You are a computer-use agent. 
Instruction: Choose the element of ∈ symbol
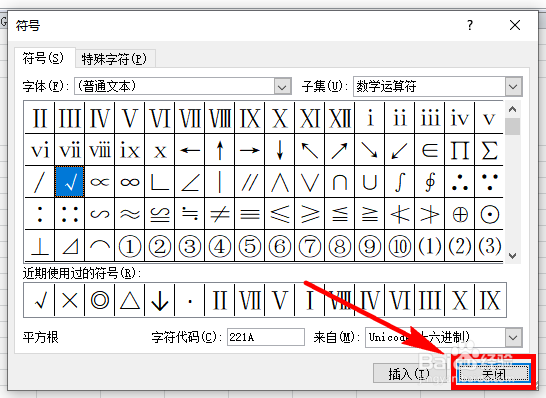point(429,150)
